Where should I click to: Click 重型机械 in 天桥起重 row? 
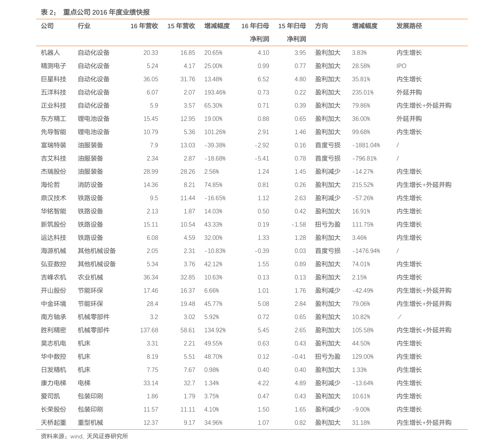[91, 423]
